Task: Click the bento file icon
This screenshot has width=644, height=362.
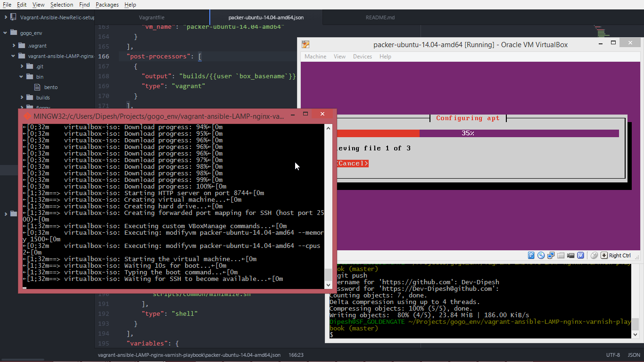Action: [38, 87]
